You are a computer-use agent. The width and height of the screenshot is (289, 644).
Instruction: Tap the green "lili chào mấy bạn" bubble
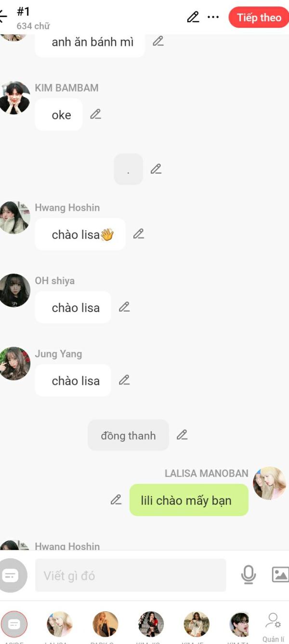click(x=189, y=500)
